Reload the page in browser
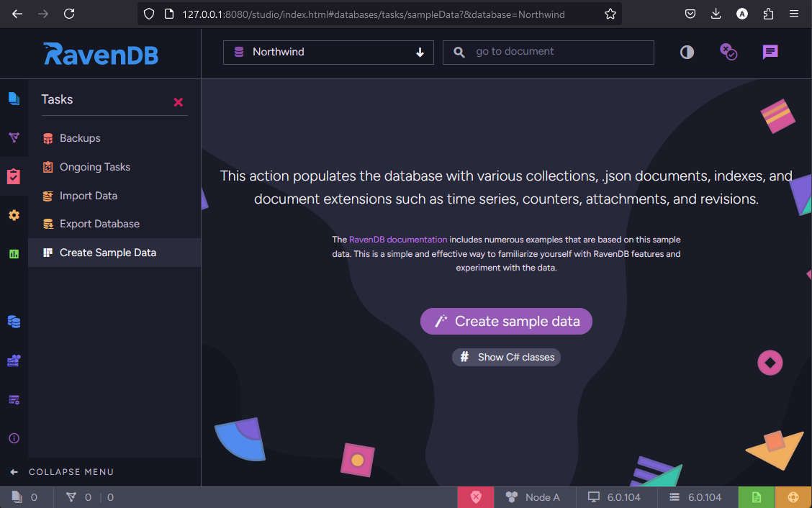 tap(69, 14)
